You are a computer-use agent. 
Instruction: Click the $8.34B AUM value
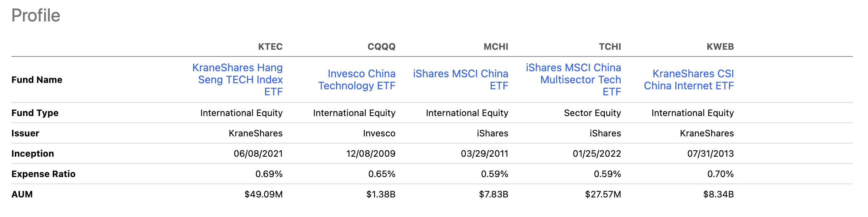tap(718, 194)
